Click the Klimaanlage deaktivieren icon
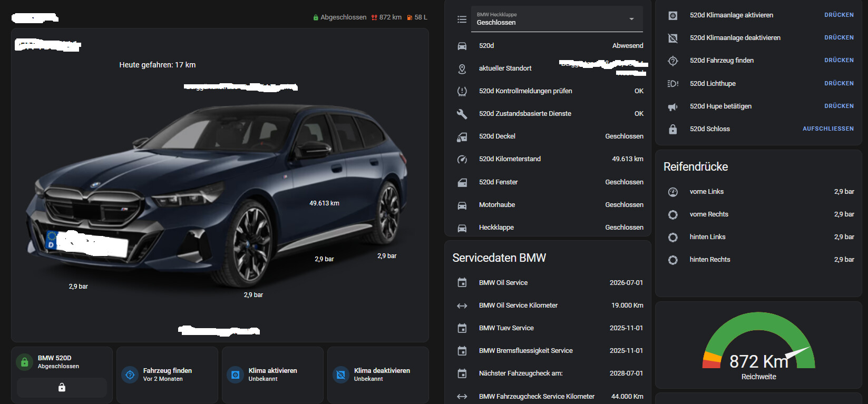 (672, 38)
